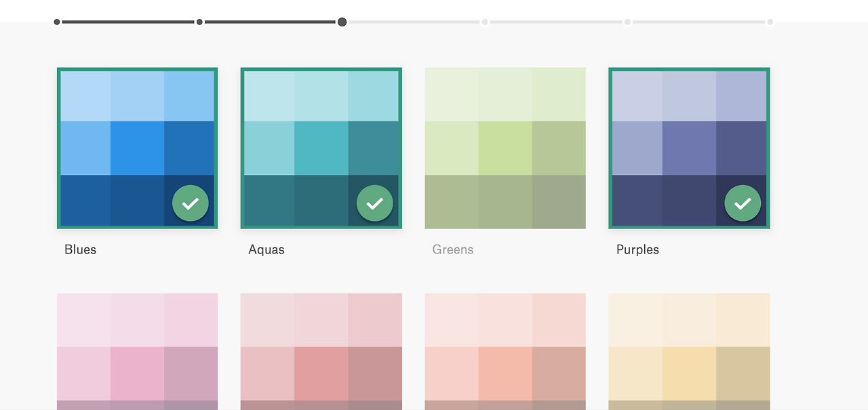This screenshot has width=868, height=410.
Task: Select the rose-red palette below Aquas
Action: (x=321, y=351)
